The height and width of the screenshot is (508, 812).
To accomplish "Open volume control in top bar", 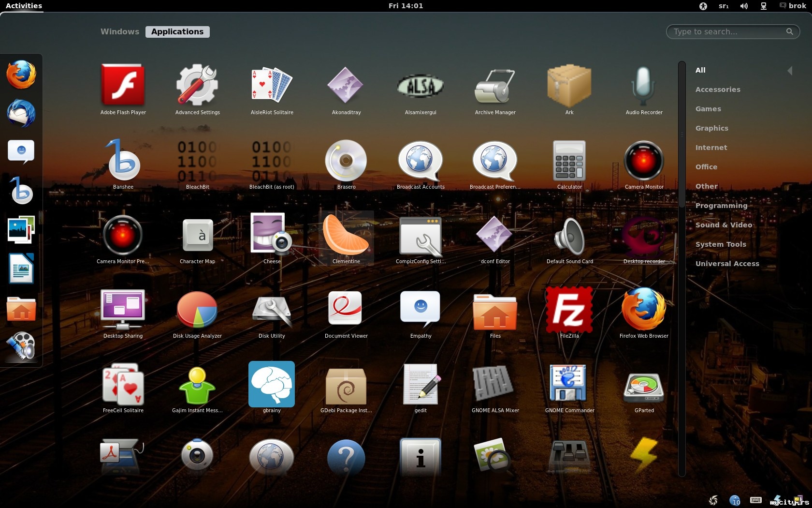I will coord(744,6).
